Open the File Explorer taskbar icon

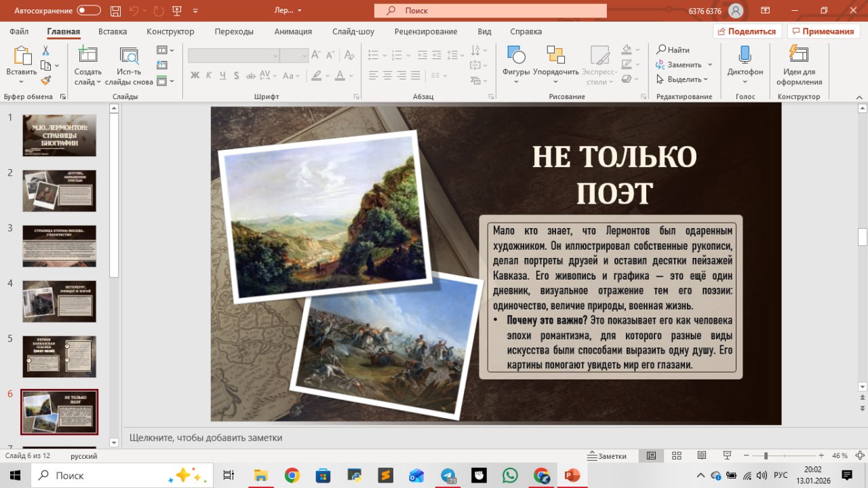pyautogui.click(x=261, y=475)
